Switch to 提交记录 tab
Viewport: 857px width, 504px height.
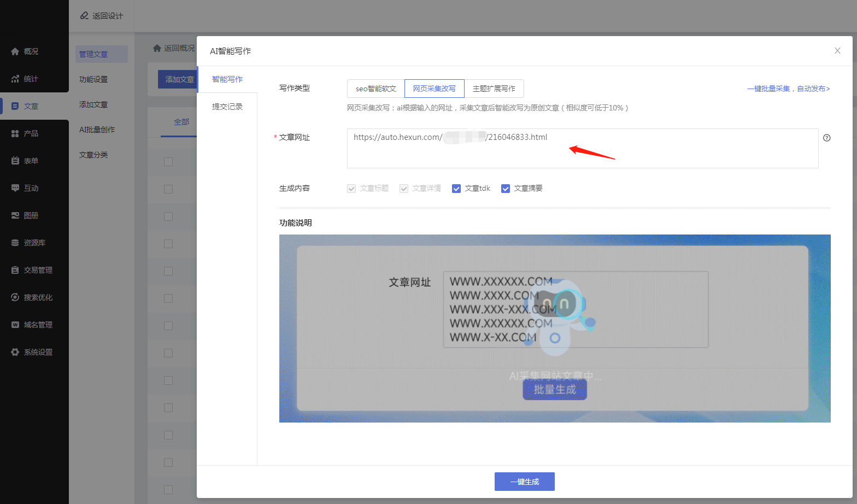coord(227,107)
